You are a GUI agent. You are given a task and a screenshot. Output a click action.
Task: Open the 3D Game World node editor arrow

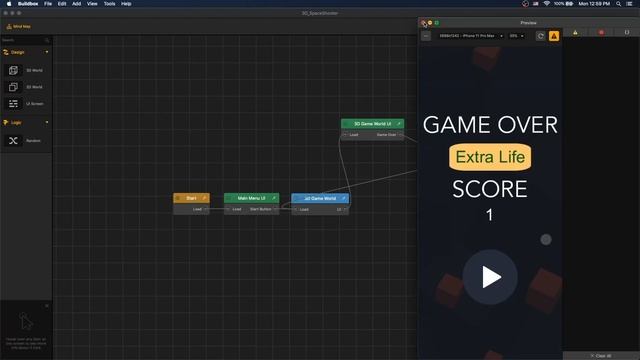click(344, 198)
